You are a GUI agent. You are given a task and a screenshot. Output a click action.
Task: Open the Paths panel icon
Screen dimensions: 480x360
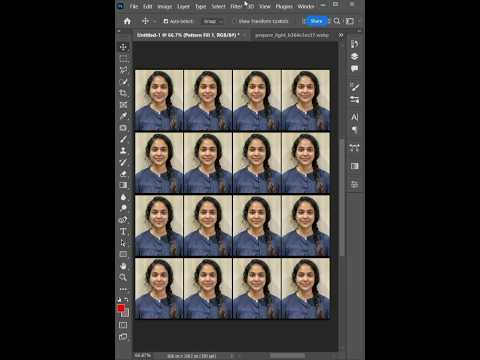coord(355,148)
